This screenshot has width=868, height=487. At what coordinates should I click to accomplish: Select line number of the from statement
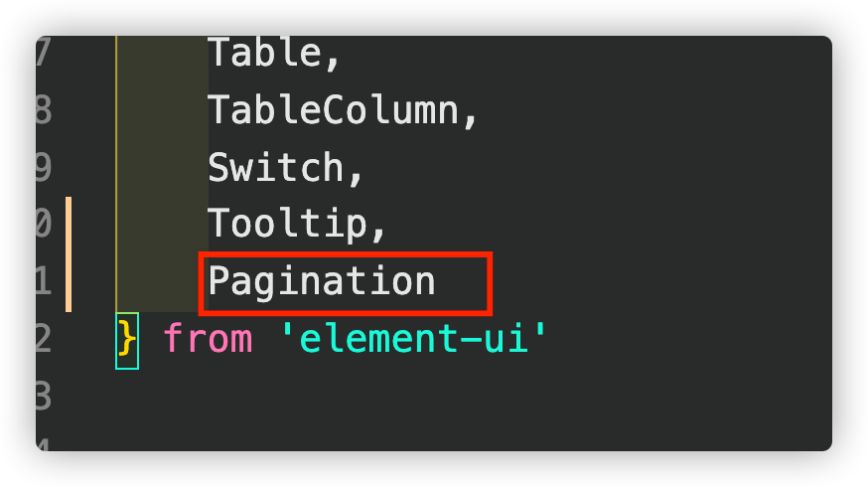[x=43, y=338]
